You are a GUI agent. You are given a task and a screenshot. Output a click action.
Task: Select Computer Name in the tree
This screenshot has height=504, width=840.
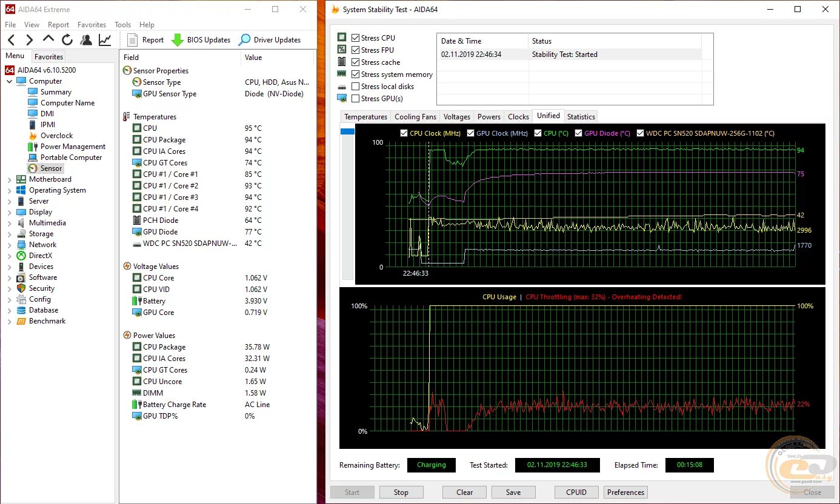67,103
